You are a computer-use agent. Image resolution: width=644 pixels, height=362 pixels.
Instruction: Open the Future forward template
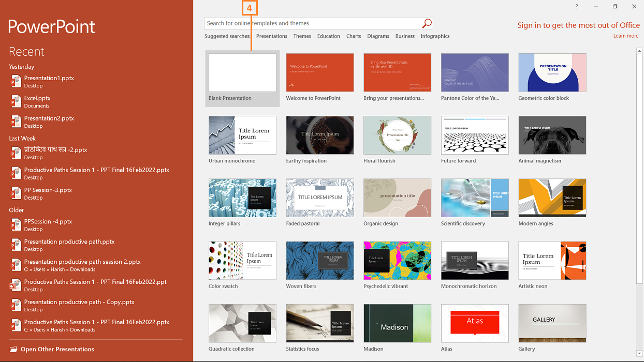[x=475, y=135]
